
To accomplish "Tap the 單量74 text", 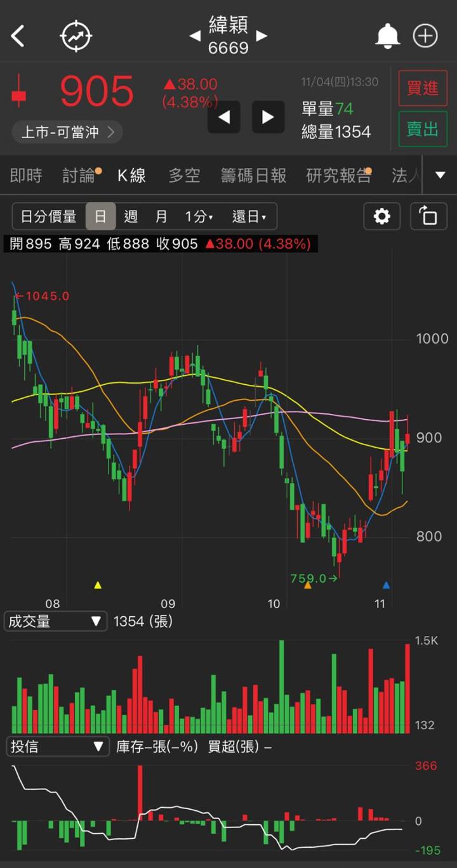I will click(x=328, y=109).
